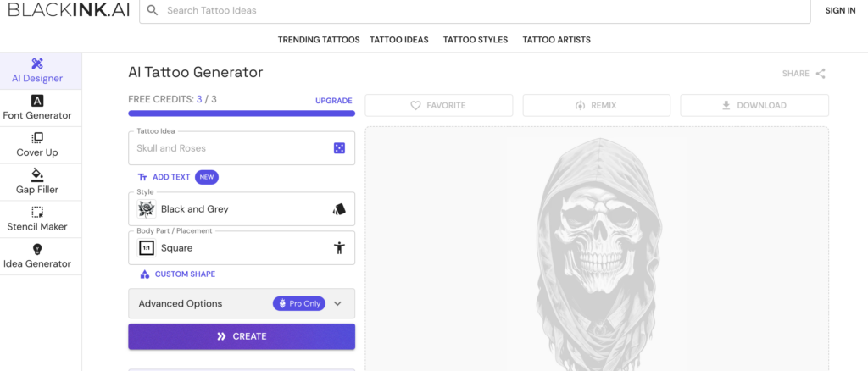The image size is (868, 371).
Task: Select the Gap Filler tool
Action: tap(37, 182)
